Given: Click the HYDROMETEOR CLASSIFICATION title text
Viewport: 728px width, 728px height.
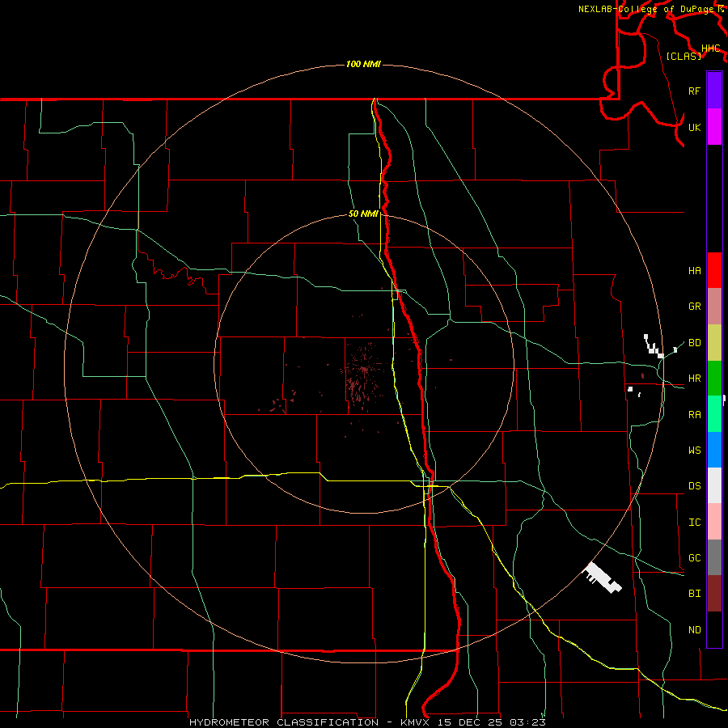Looking at the screenshot, I should point(284,722).
